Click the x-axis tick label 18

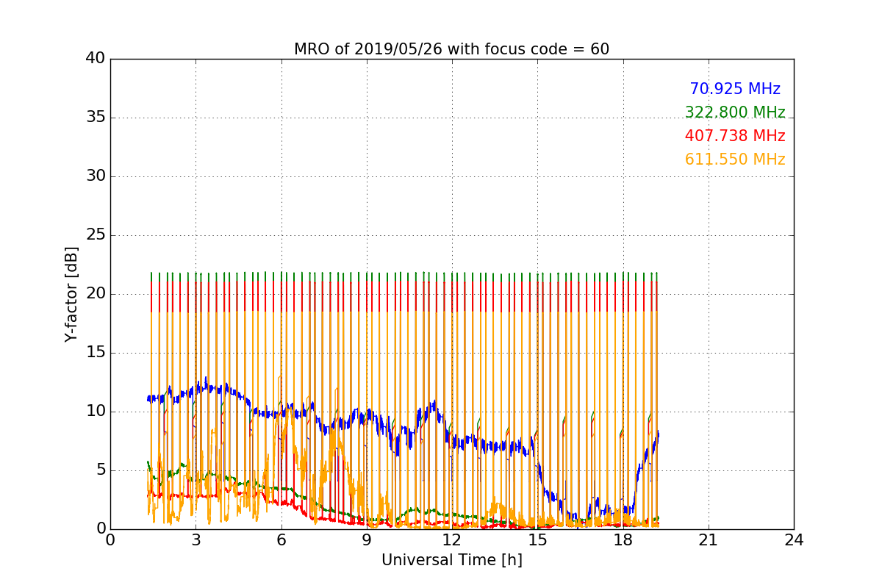tap(623, 540)
